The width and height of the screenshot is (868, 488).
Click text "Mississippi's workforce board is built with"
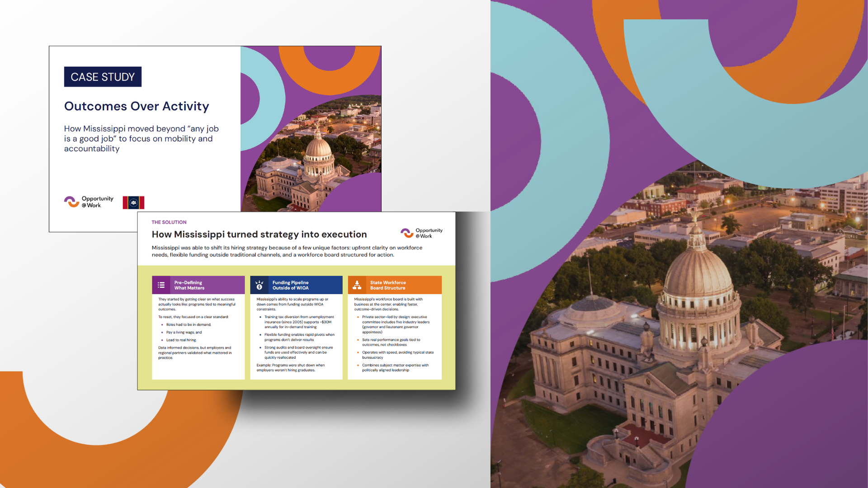click(388, 304)
